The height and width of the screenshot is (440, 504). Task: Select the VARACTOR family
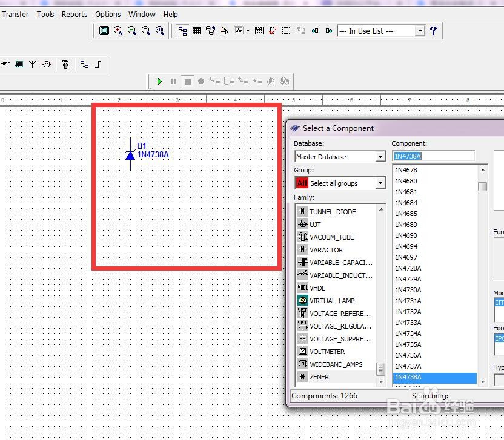click(x=336, y=250)
